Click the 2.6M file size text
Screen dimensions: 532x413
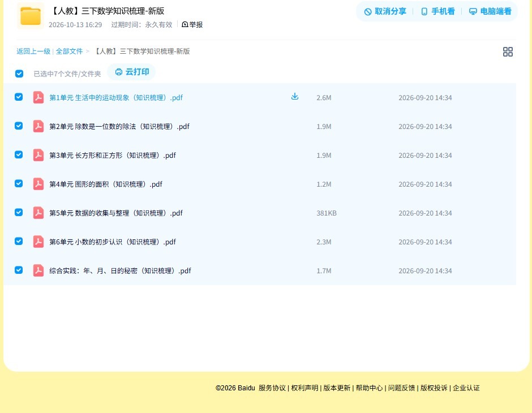[x=324, y=98]
